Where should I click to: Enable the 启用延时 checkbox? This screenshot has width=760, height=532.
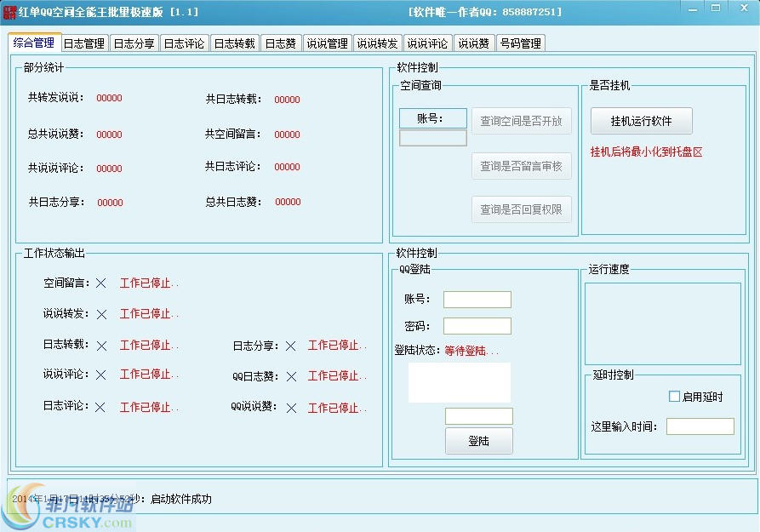point(674,396)
